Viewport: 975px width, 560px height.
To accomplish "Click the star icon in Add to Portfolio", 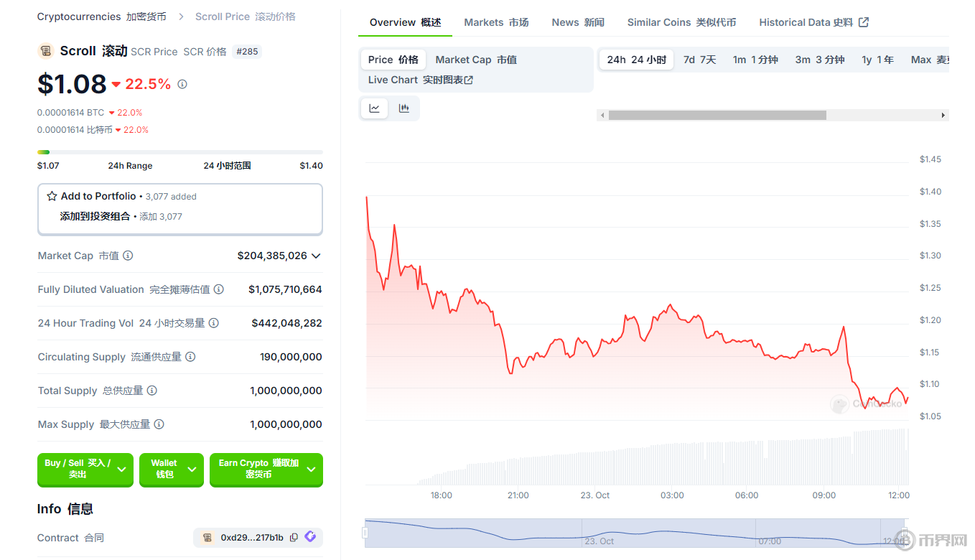I will 52,196.
